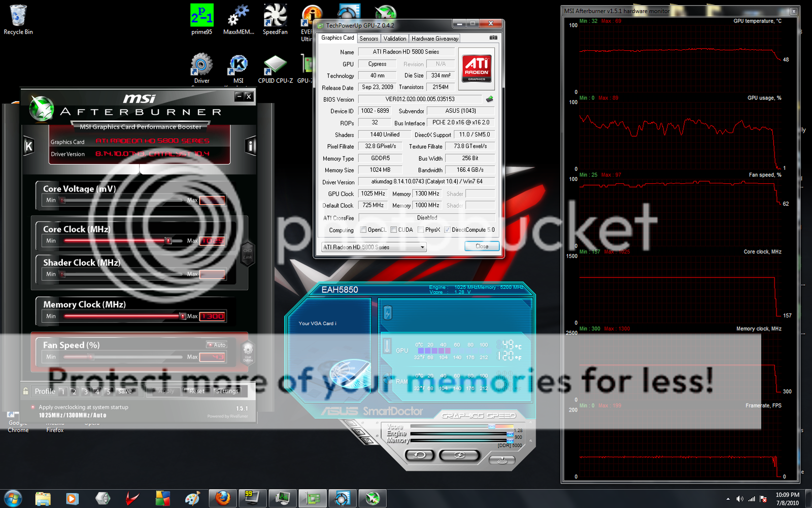Click the Driver Version field in GPU-Z
Screen dimensions: 812x508
tap(426, 181)
